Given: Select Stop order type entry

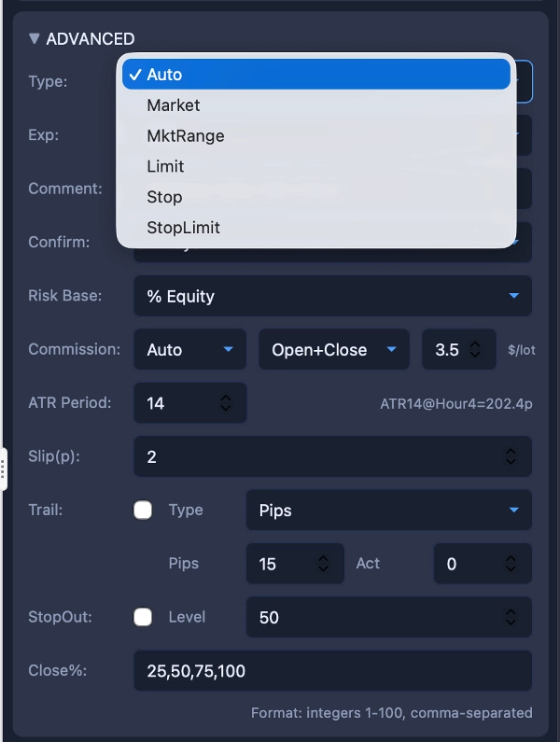Looking at the screenshot, I should [x=165, y=197].
